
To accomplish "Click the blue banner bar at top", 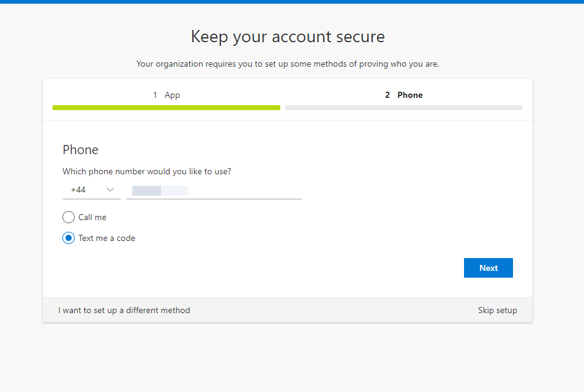I will [292, 2].
